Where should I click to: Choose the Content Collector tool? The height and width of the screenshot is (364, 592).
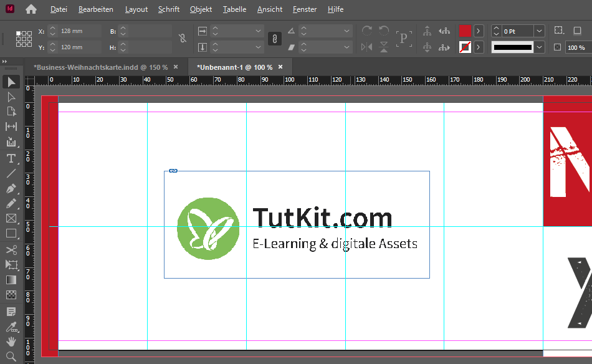click(x=11, y=142)
